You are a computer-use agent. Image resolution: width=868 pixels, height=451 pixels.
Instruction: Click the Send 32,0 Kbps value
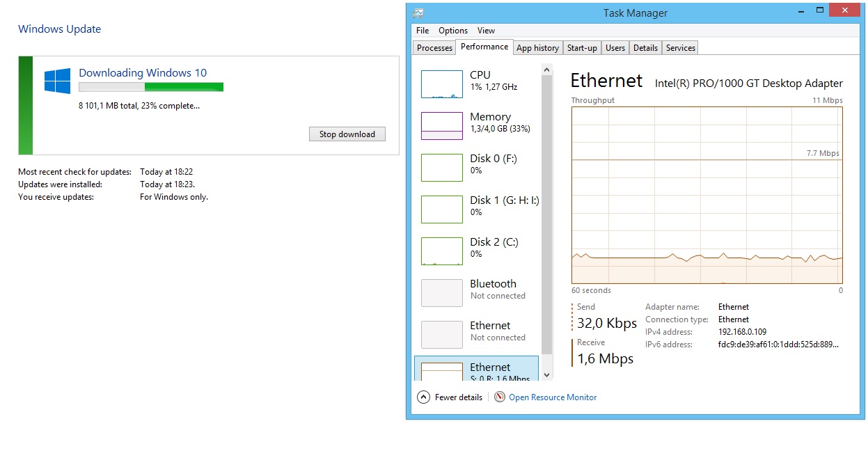tap(607, 323)
